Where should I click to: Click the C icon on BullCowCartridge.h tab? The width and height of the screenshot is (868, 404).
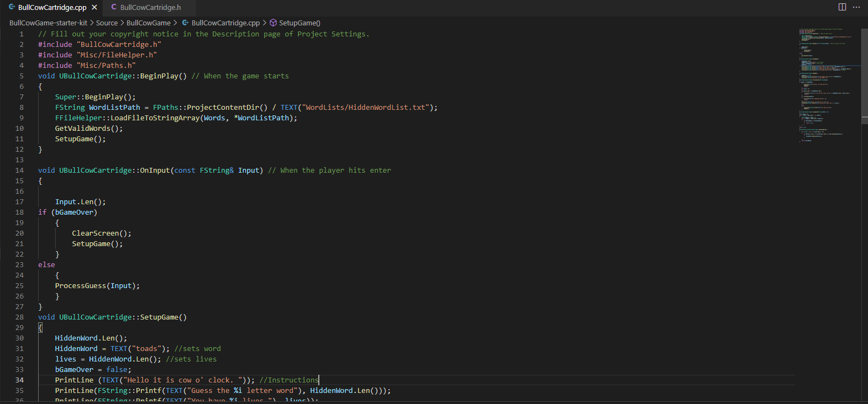click(114, 7)
